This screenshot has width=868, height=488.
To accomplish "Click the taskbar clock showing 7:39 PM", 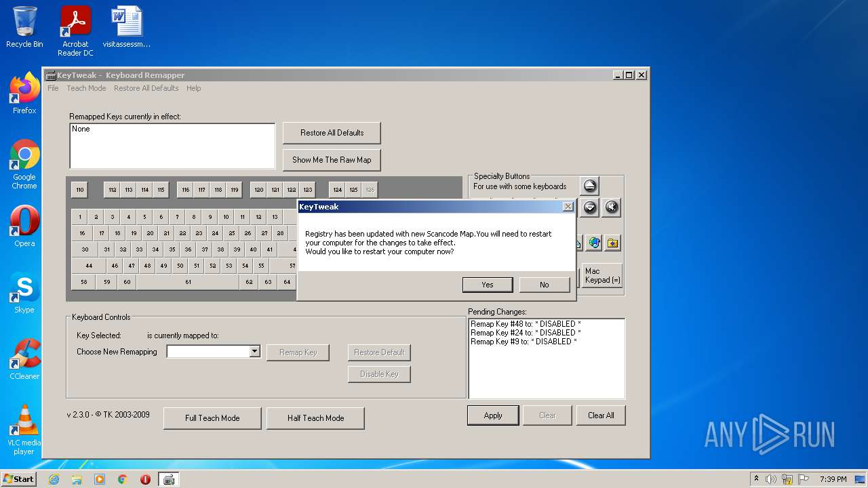I will pos(833,479).
